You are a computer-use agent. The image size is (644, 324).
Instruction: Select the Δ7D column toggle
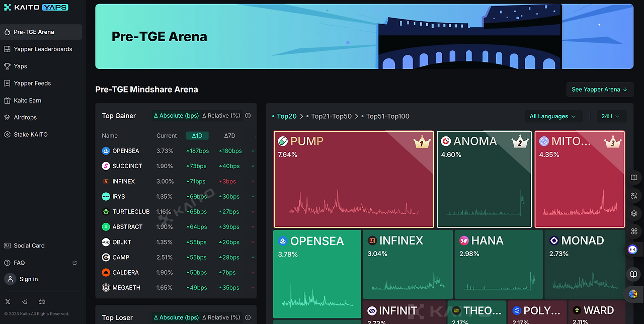point(229,136)
